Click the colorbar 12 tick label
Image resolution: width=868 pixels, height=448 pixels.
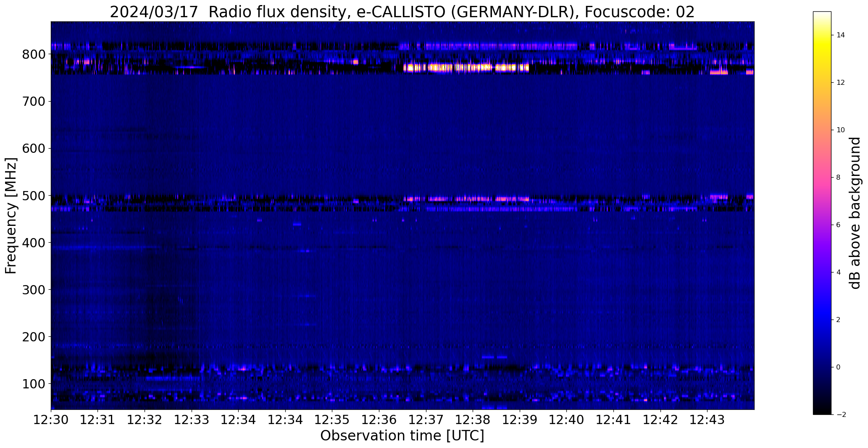(x=840, y=83)
